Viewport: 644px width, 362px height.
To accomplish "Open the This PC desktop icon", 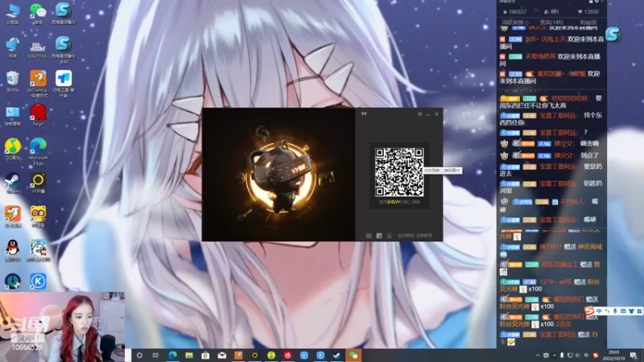I will click(x=13, y=13).
